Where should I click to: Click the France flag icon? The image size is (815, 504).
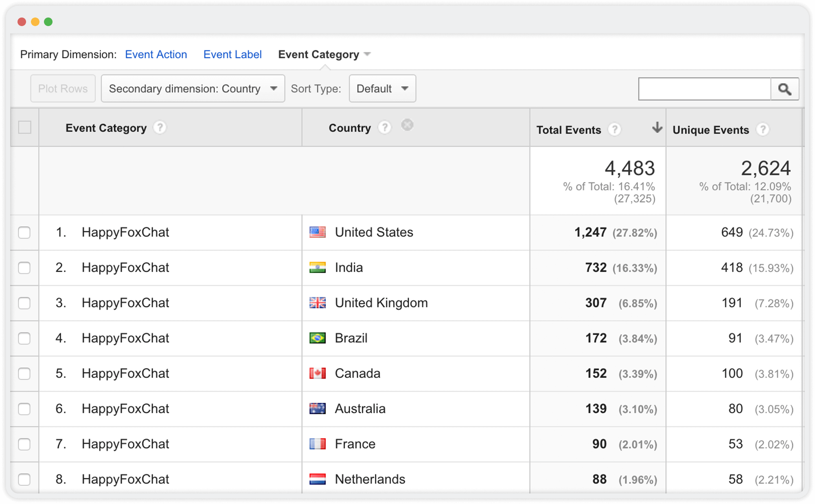click(318, 444)
